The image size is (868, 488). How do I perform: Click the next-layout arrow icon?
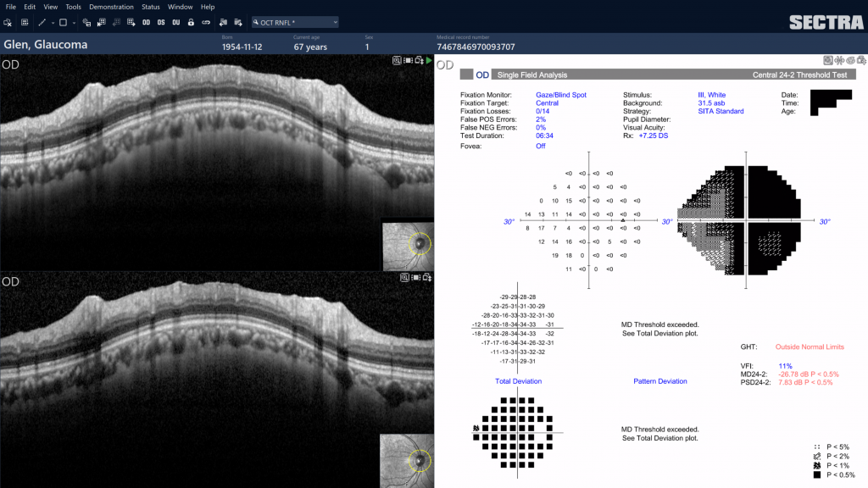[x=131, y=22]
